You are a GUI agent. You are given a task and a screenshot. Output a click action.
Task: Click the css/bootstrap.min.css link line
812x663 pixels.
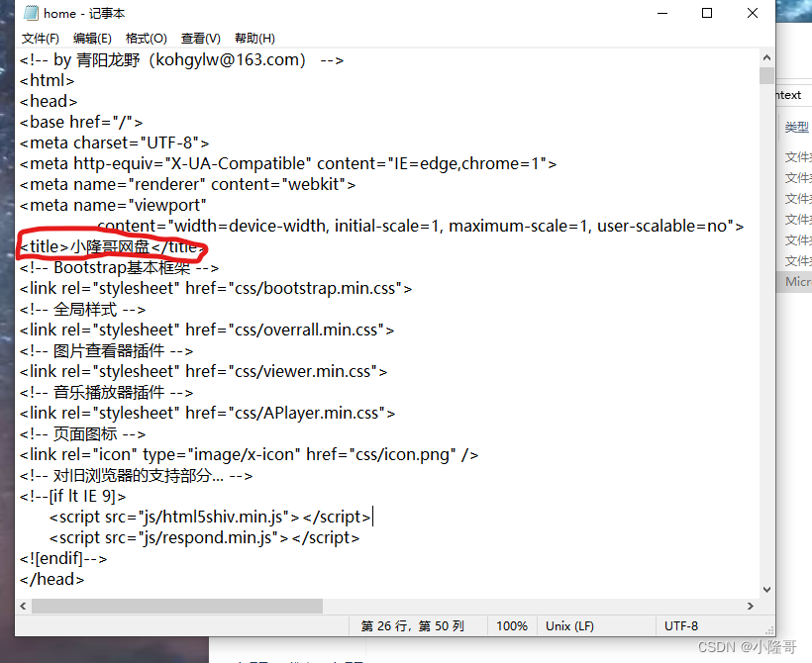[x=216, y=288]
